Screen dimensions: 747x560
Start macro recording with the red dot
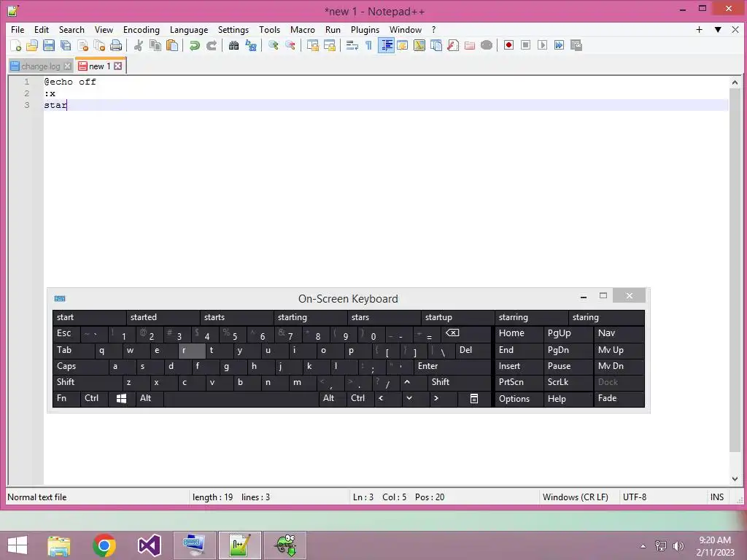tap(508, 45)
